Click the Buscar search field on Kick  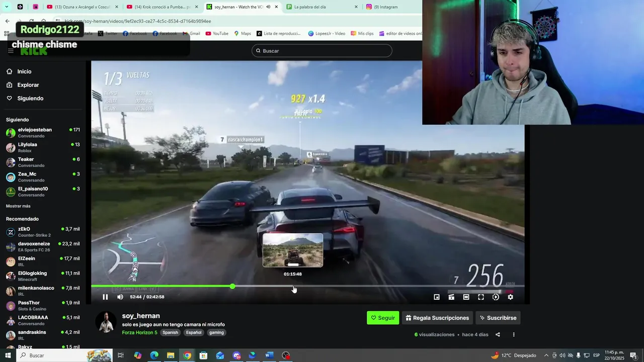coord(322,51)
